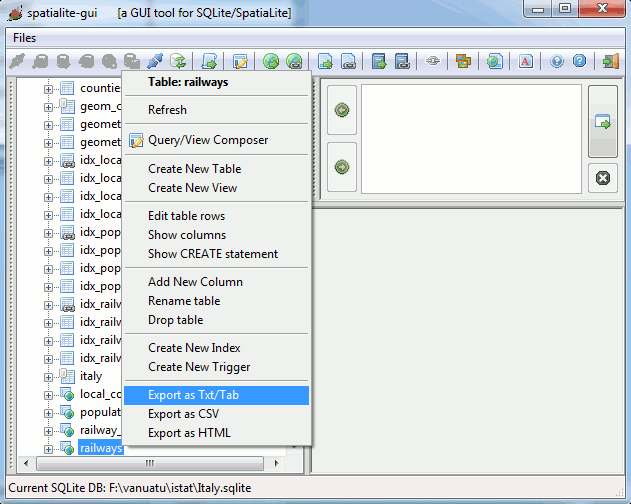The height and width of the screenshot is (504, 631).
Task: Select the railways table in tree
Action: (x=101, y=448)
